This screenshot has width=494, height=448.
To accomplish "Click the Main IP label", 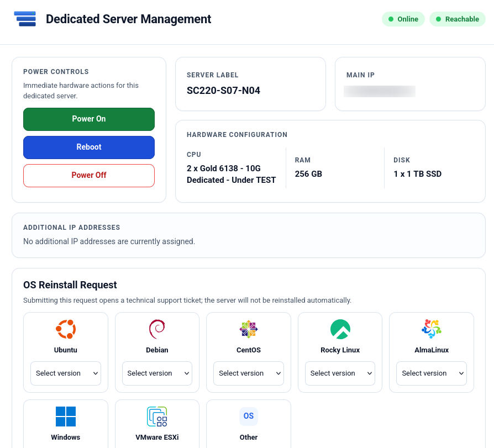I will coord(360,75).
